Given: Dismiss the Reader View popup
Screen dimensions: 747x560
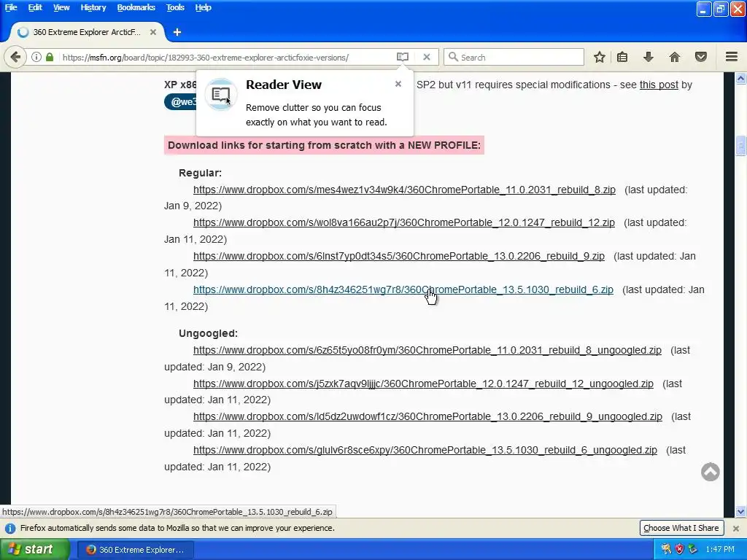Looking at the screenshot, I should coord(398,84).
